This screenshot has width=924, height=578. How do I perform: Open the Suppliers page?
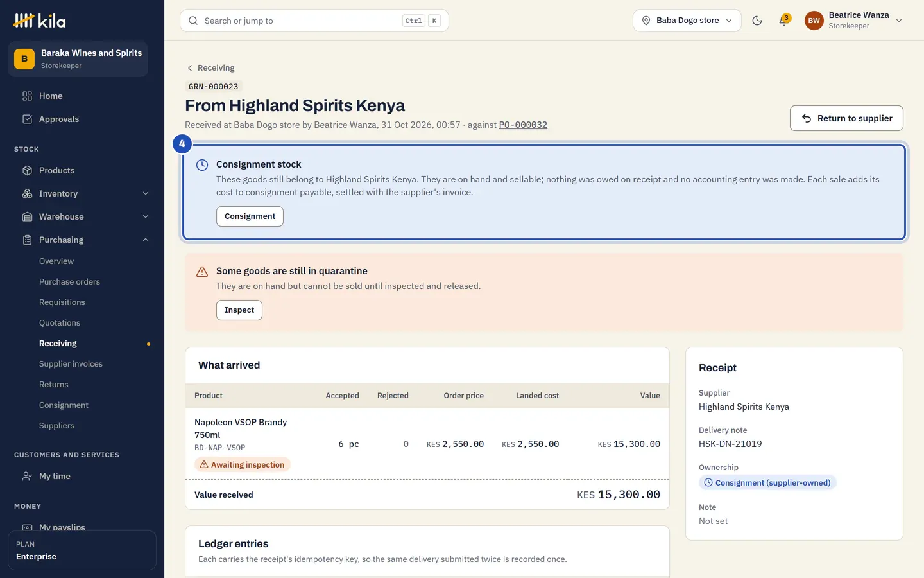point(56,426)
